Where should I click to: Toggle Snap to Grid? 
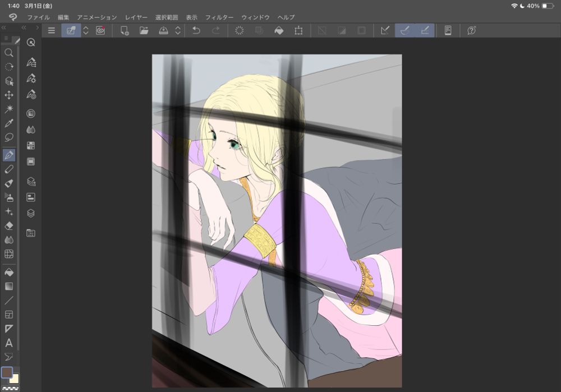click(x=425, y=30)
